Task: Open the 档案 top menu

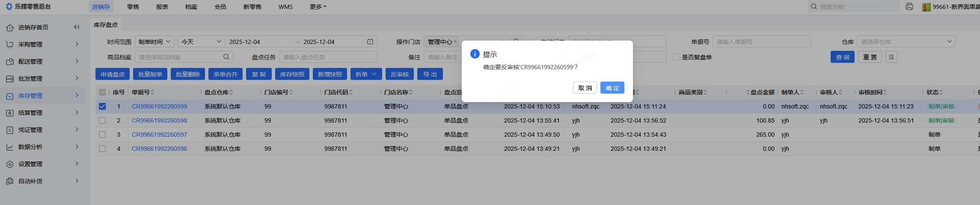Action: pyautogui.click(x=191, y=7)
